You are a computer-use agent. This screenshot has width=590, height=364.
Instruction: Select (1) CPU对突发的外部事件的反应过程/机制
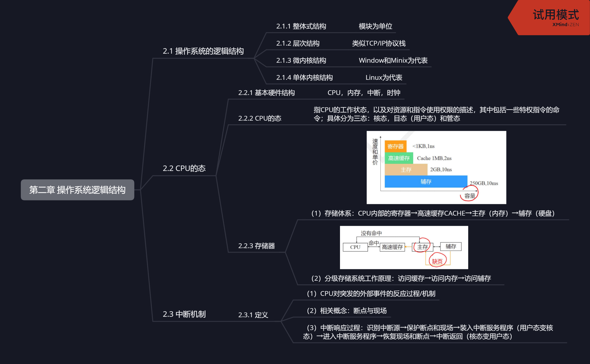pyautogui.click(x=371, y=294)
